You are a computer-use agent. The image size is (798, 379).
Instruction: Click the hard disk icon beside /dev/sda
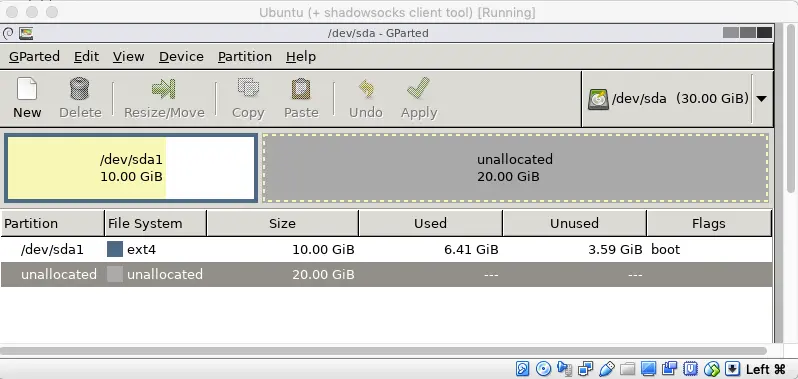point(598,100)
